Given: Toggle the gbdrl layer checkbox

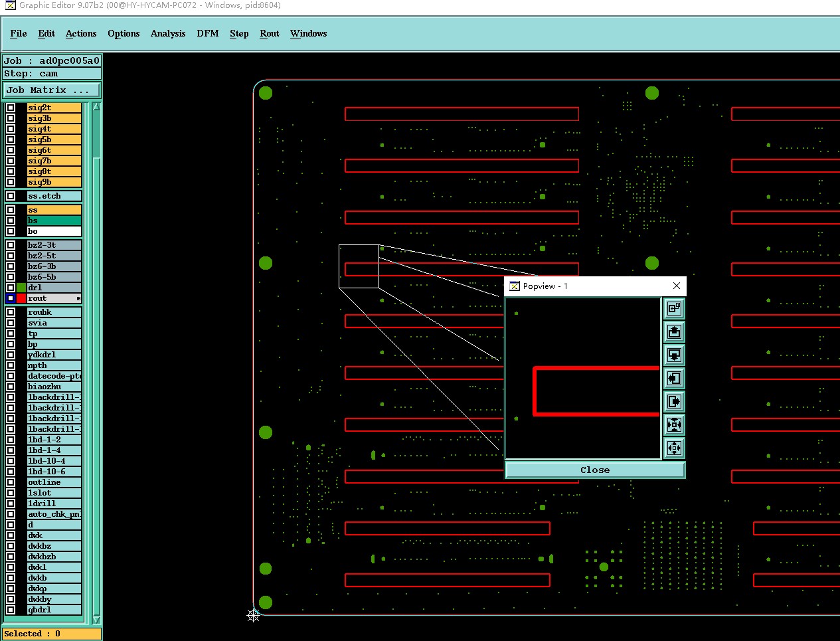Looking at the screenshot, I should (x=11, y=610).
